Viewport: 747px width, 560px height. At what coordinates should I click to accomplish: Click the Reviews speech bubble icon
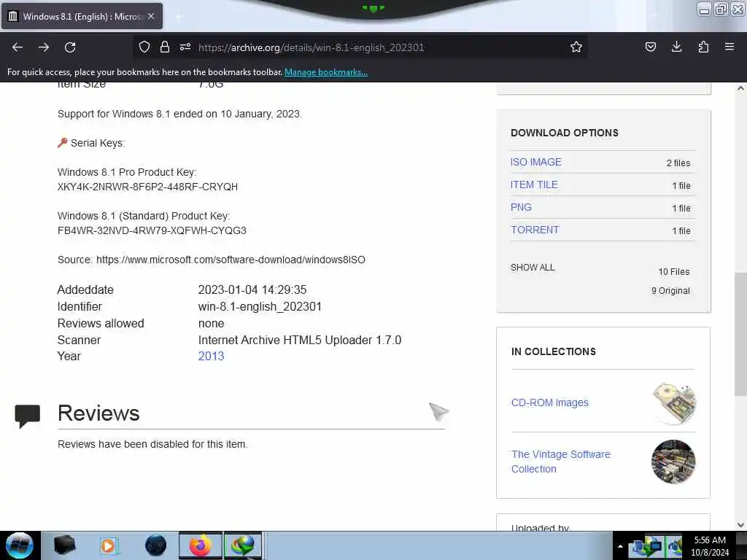(27, 416)
